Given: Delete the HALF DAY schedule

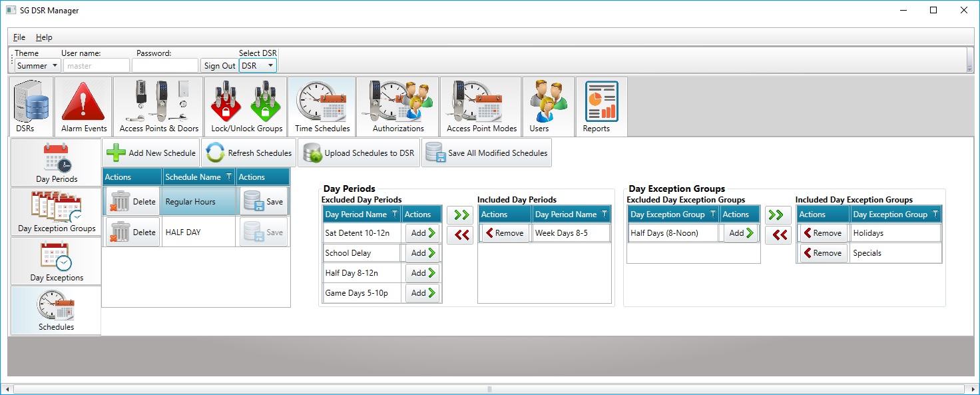Looking at the screenshot, I should coord(132,232).
